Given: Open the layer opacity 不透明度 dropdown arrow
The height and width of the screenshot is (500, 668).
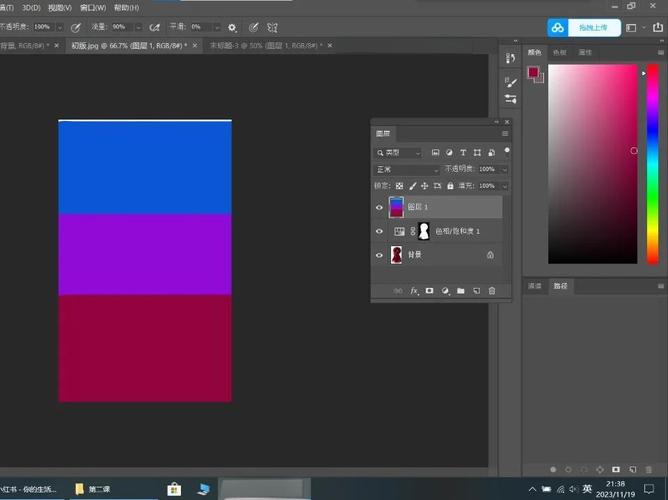Looking at the screenshot, I should point(505,170).
